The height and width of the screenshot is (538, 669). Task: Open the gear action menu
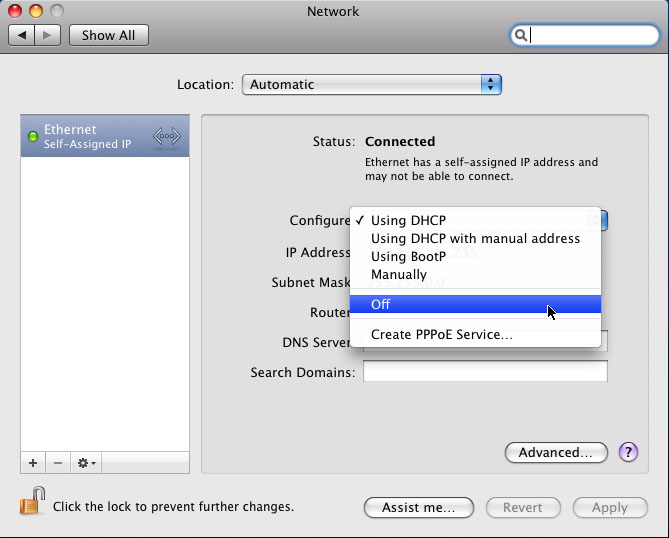pyautogui.click(x=86, y=463)
